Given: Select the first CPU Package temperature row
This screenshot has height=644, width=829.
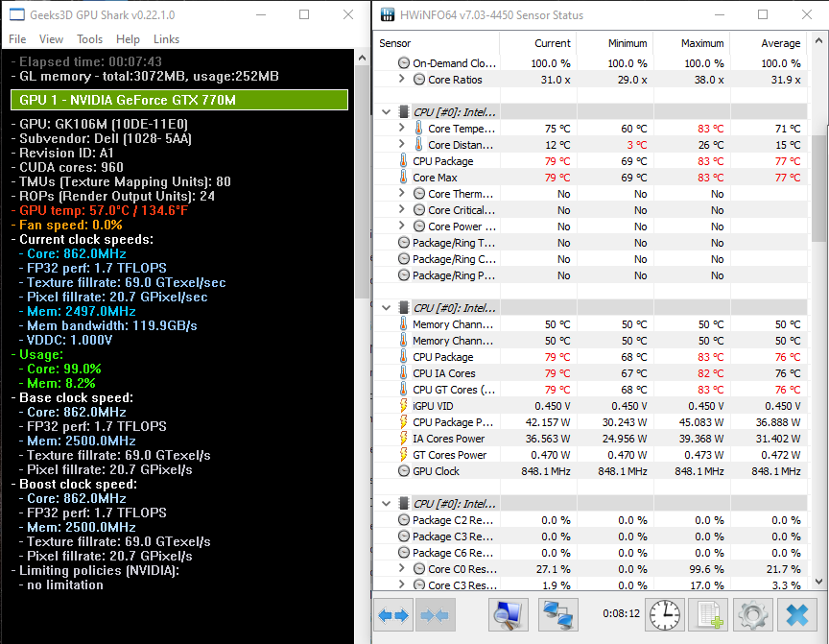Looking at the screenshot, I should click(590, 160).
